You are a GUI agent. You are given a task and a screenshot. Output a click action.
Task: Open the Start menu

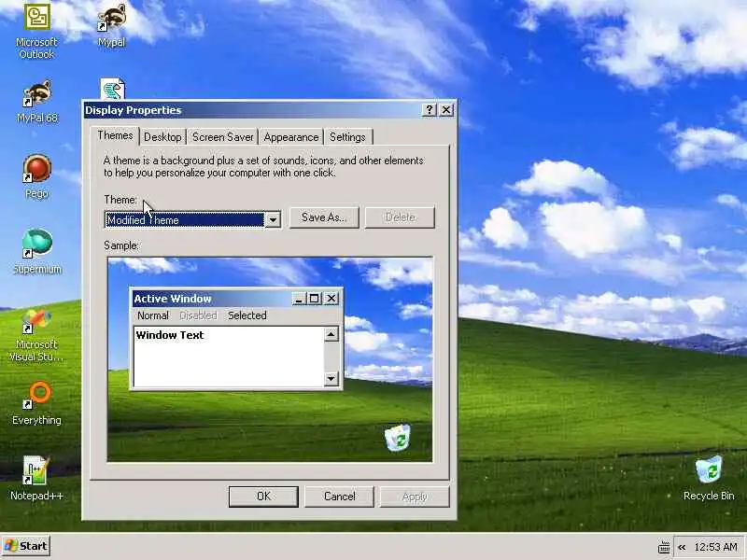tap(26, 546)
